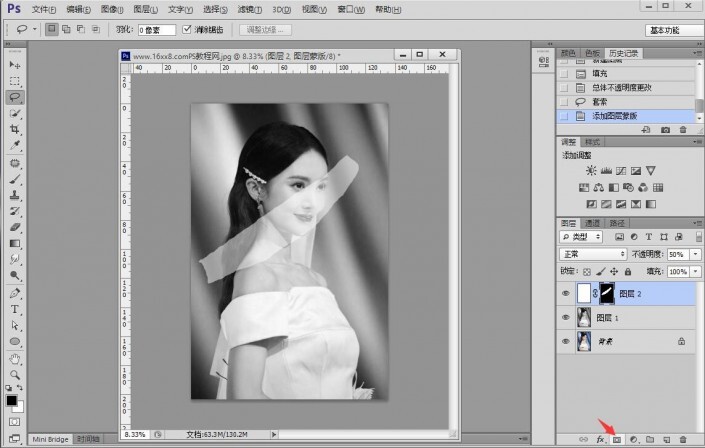
Task: Hide the 背景 layer eye icon
Action: 566,341
